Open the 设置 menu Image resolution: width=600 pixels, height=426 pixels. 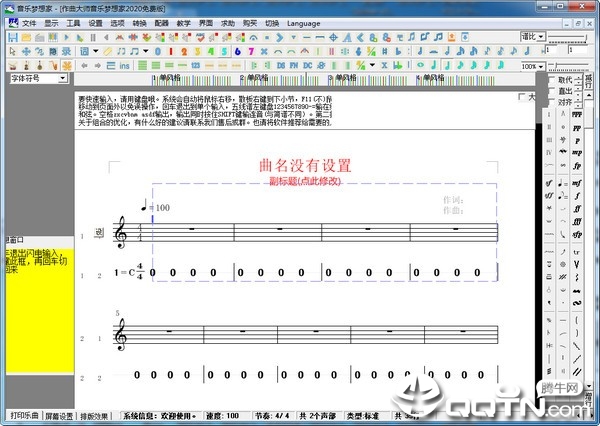(95, 23)
